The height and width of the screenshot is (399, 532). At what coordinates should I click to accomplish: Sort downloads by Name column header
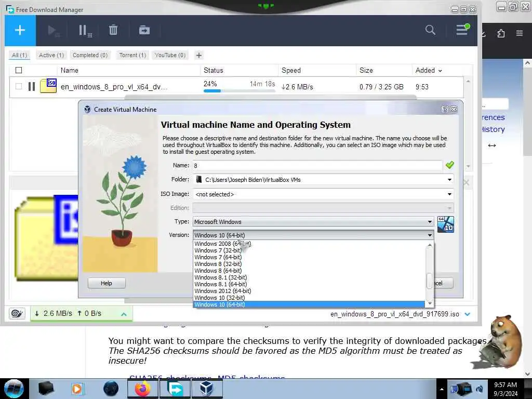tap(69, 70)
